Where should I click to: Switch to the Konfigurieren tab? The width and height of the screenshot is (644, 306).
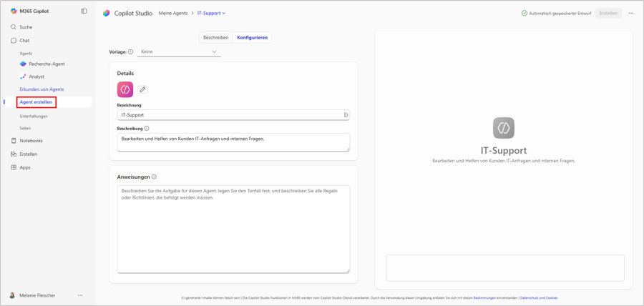click(x=252, y=38)
